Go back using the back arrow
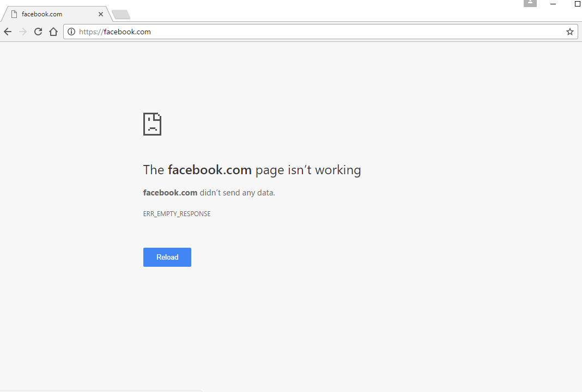582x392 pixels. [8, 32]
